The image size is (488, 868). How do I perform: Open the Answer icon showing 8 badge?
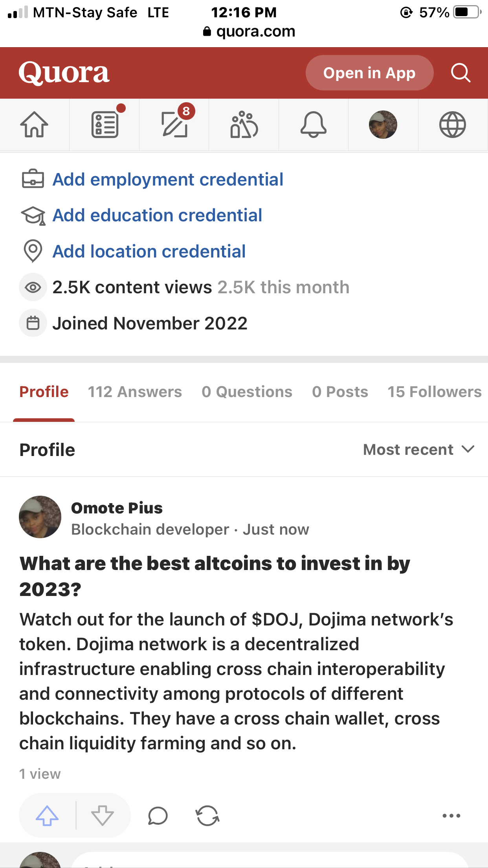tap(174, 125)
